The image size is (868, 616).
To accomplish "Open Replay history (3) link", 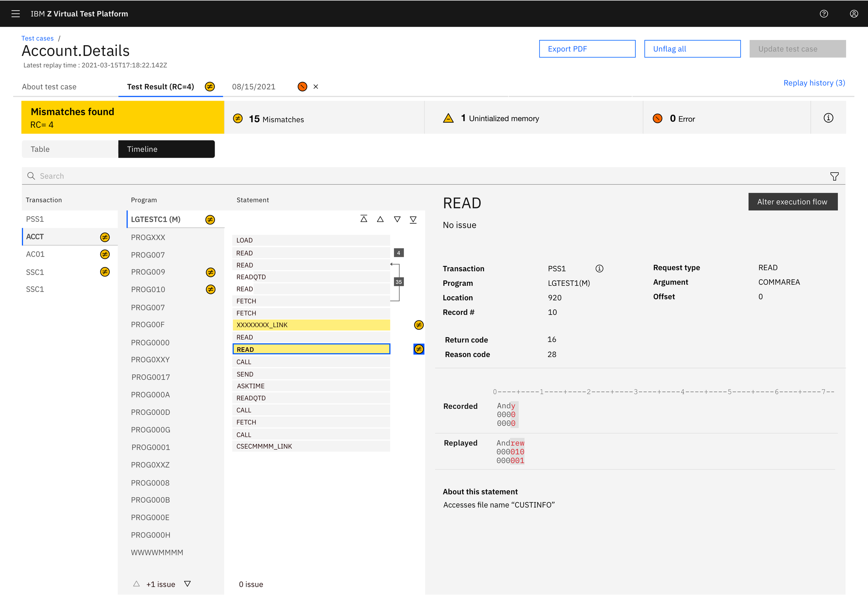I will (814, 83).
